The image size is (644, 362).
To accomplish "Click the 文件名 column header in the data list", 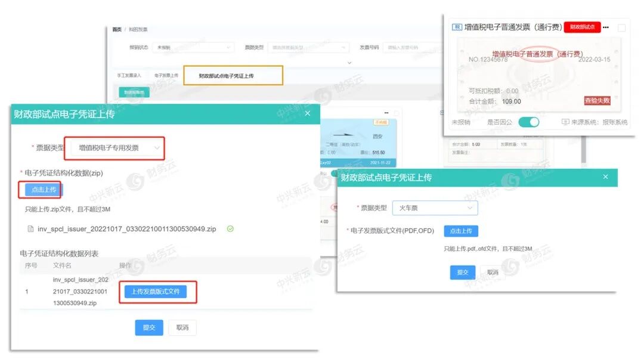I will 62,265.
